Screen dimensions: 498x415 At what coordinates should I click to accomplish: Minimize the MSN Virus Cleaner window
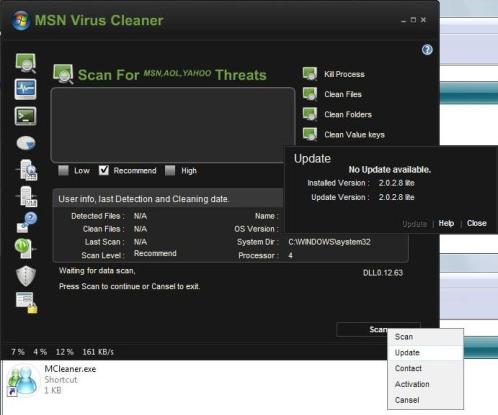[x=404, y=20]
